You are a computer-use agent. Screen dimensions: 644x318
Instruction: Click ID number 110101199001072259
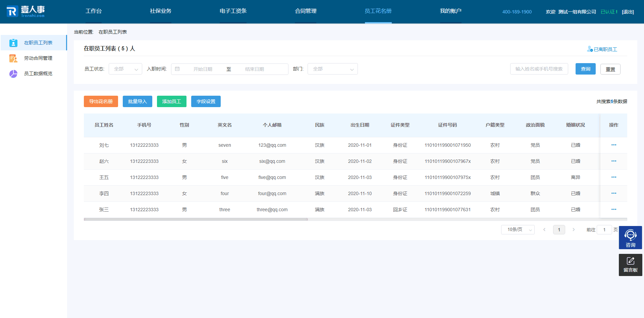coord(447,193)
